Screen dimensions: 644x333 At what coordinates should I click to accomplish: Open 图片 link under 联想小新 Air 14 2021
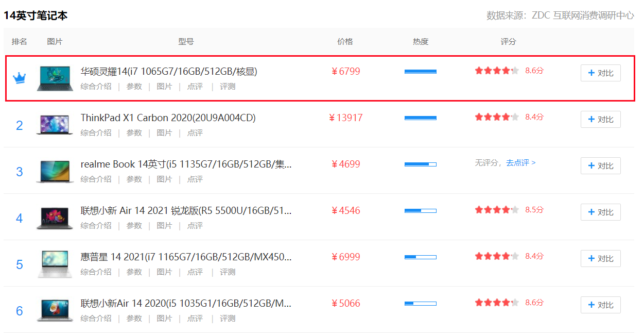point(164,226)
